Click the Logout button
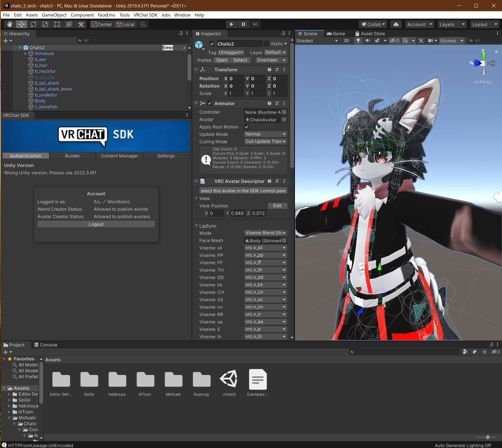The width and height of the screenshot is (502, 448). click(96, 224)
